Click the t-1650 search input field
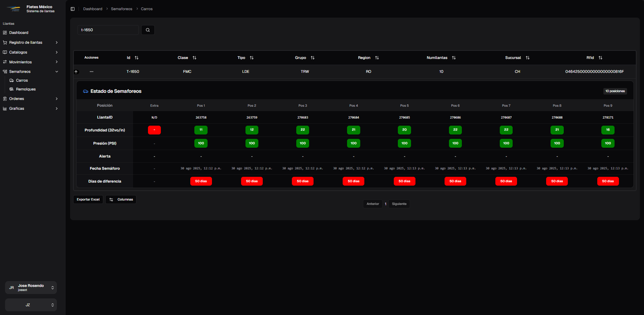644x315 pixels. [x=108, y=30]
